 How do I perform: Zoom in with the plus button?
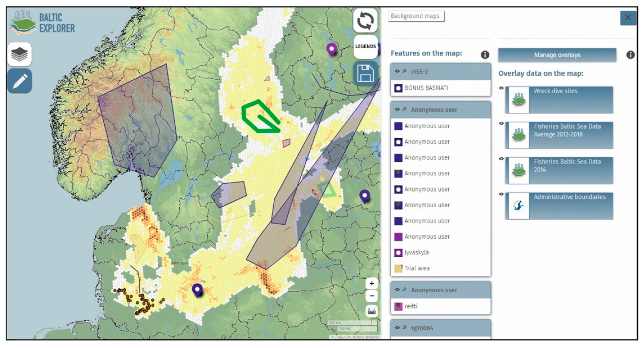372,283
